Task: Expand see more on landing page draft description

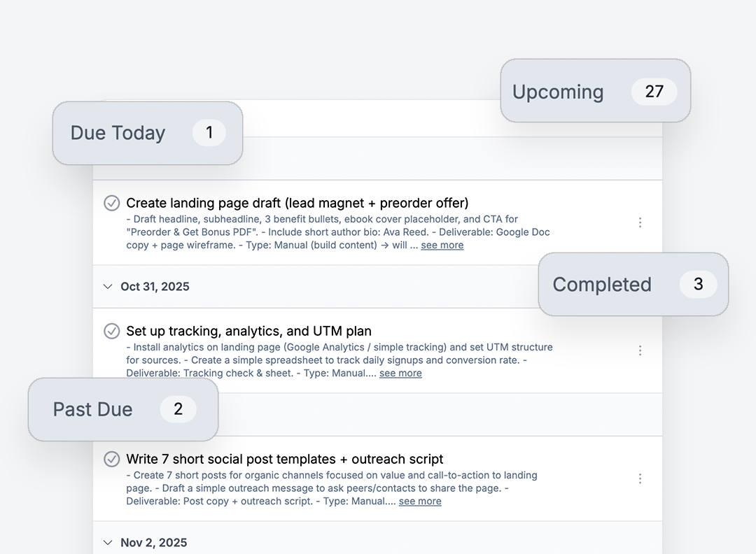Action: (442, 245)
